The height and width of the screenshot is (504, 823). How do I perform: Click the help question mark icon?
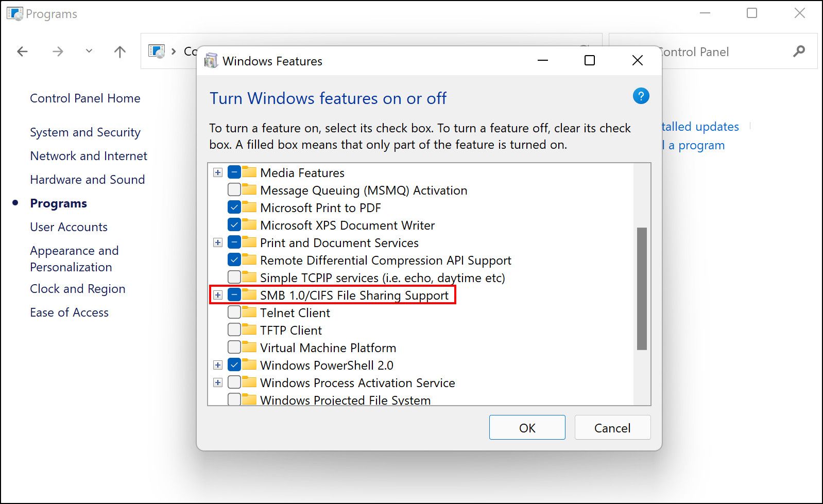point(640,96)
